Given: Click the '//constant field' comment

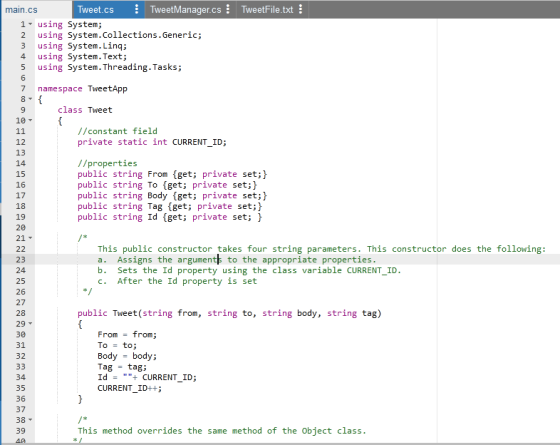Looking at the screenshot, I should coord(118,131).
